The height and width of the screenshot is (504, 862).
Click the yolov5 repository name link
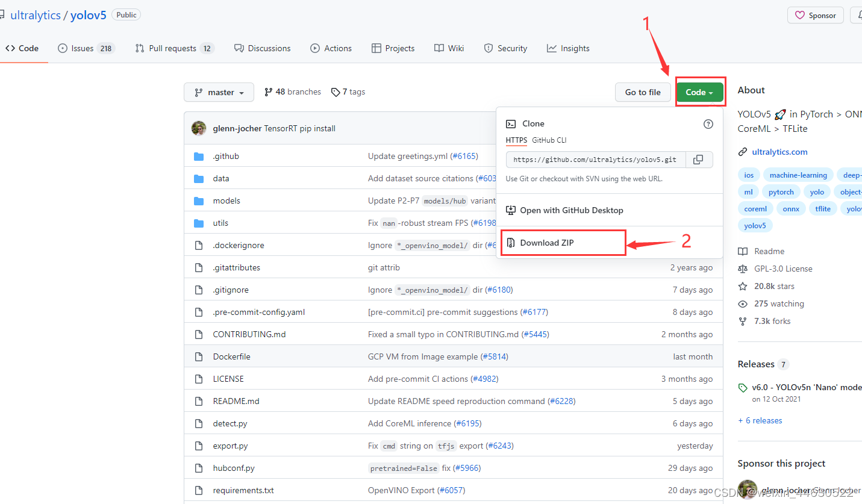[x=89, y=16]
